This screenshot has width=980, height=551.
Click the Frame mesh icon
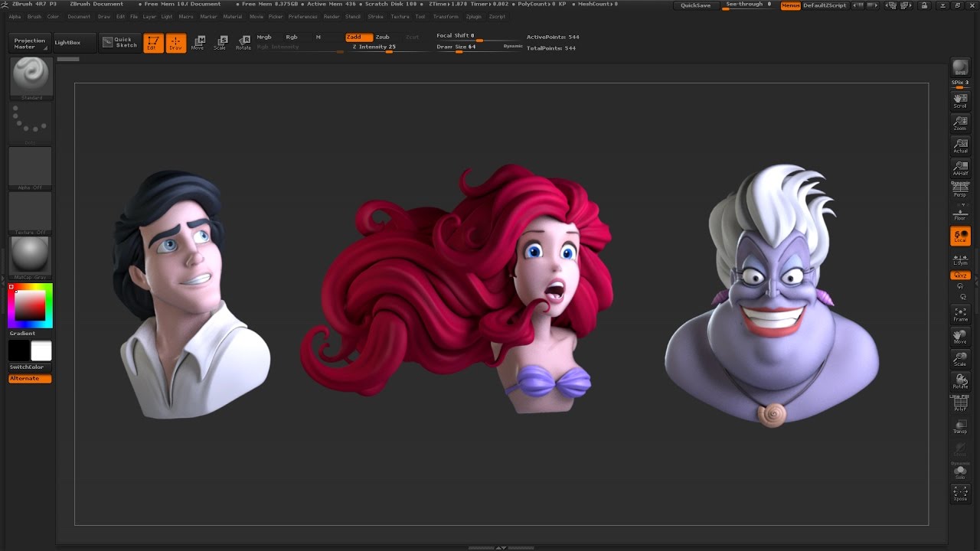[960, 314]
